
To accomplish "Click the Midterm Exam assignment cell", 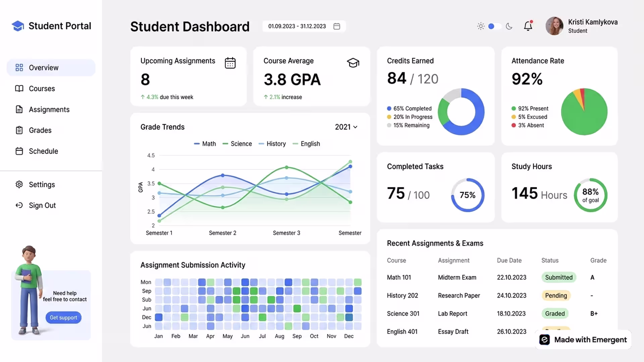I will (457, 277).
